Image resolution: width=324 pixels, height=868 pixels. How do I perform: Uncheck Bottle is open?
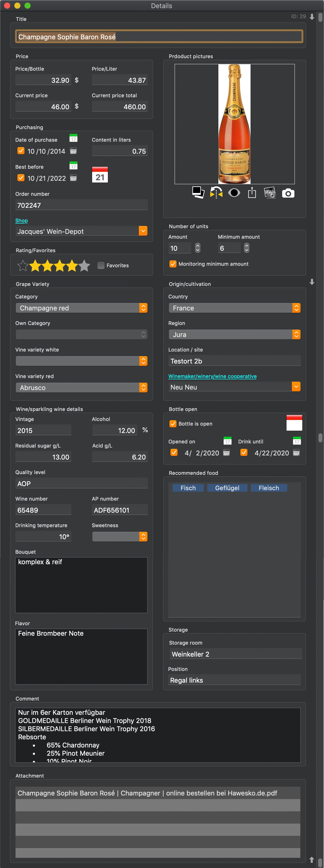pyautogui.click(x=173, y=424)
